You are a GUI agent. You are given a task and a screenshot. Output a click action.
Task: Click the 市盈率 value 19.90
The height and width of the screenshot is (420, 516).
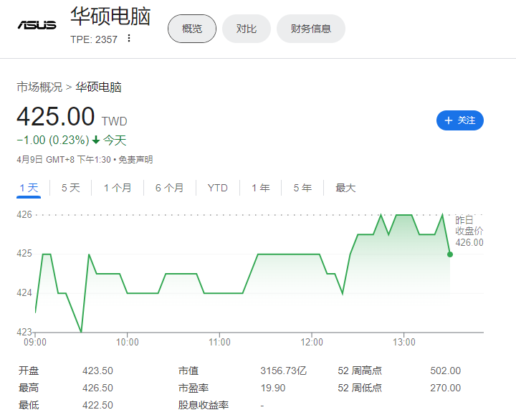coord(273,388)
